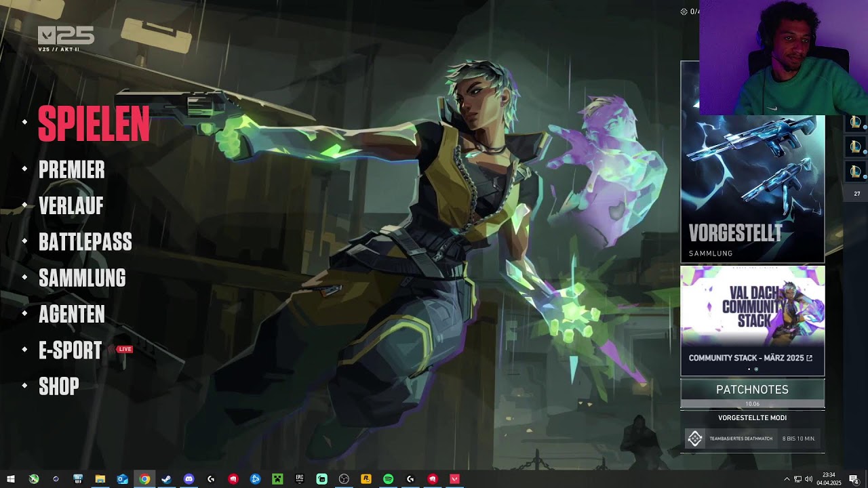This screenshot has width=868, height=488.
Task: Open Xbox app from taskbar
Action: (x=33, y=479)
